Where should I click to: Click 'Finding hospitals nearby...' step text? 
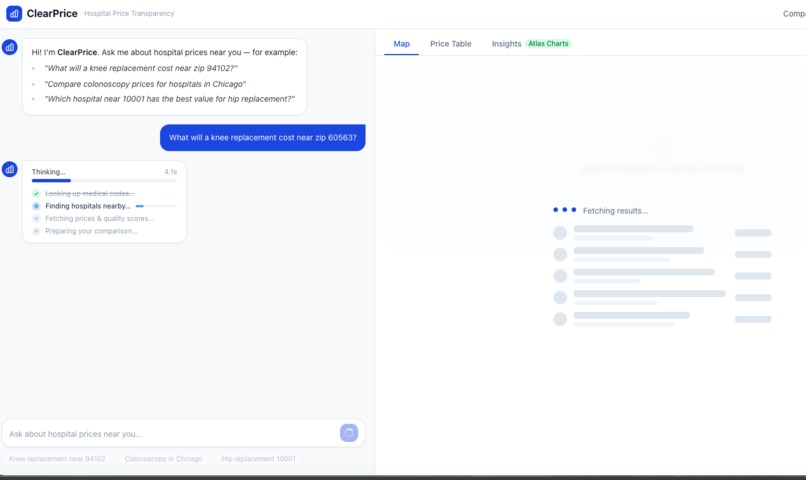[88, 206]
